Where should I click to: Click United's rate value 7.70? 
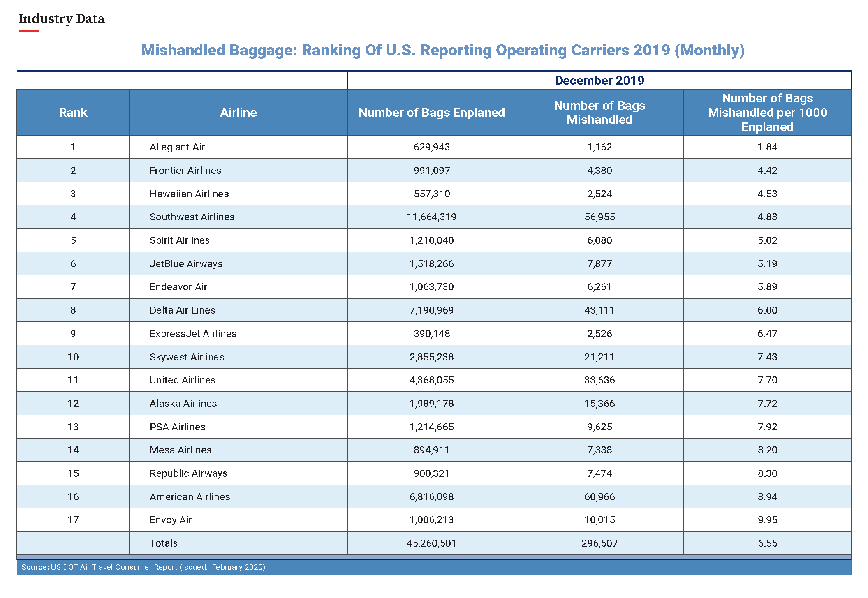767,380
